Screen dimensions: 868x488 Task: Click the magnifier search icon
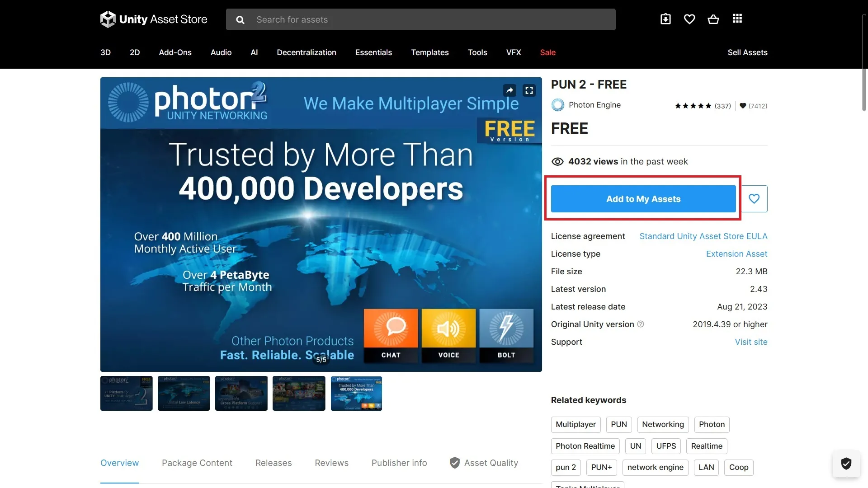tap(240, 20)
